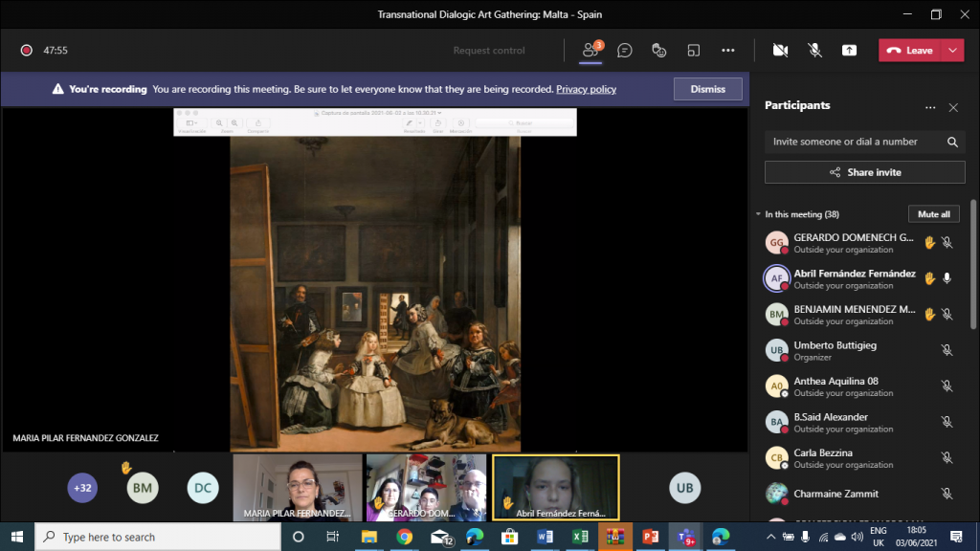Dismiss the recording notification banner
This screenshot has width=980, height=551.
[707, 89]
